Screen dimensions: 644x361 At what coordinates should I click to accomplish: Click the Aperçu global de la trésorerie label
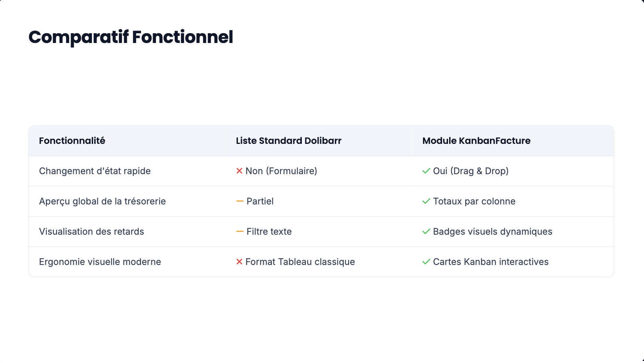click(102, 201)
